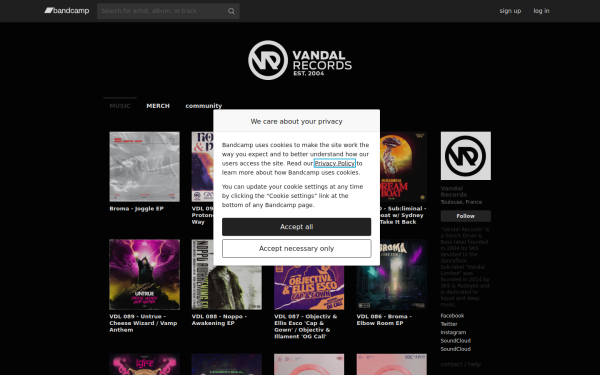Open the Privacy Policy link
This screenshot has width=600, height=375.
[334, 163]
